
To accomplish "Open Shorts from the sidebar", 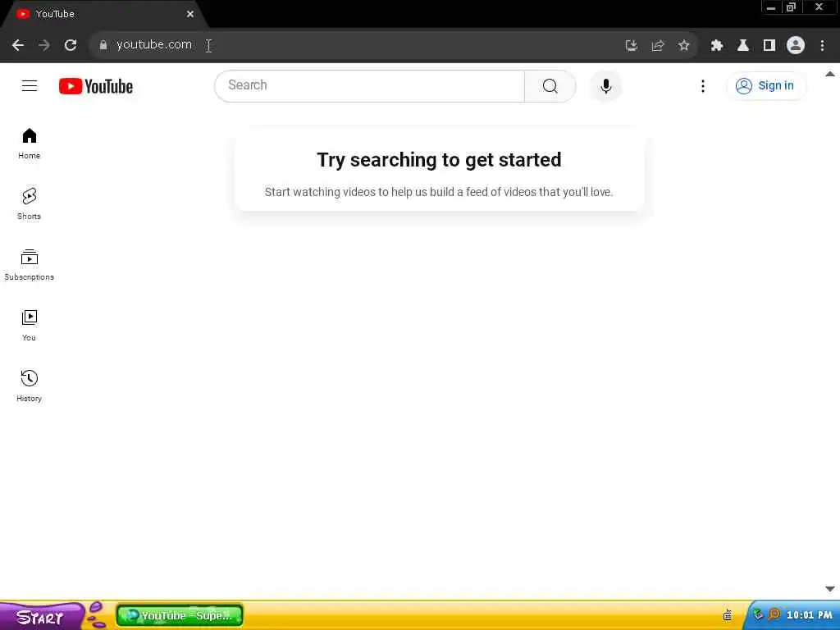I will pyautogui.click(x=29, y=203).
